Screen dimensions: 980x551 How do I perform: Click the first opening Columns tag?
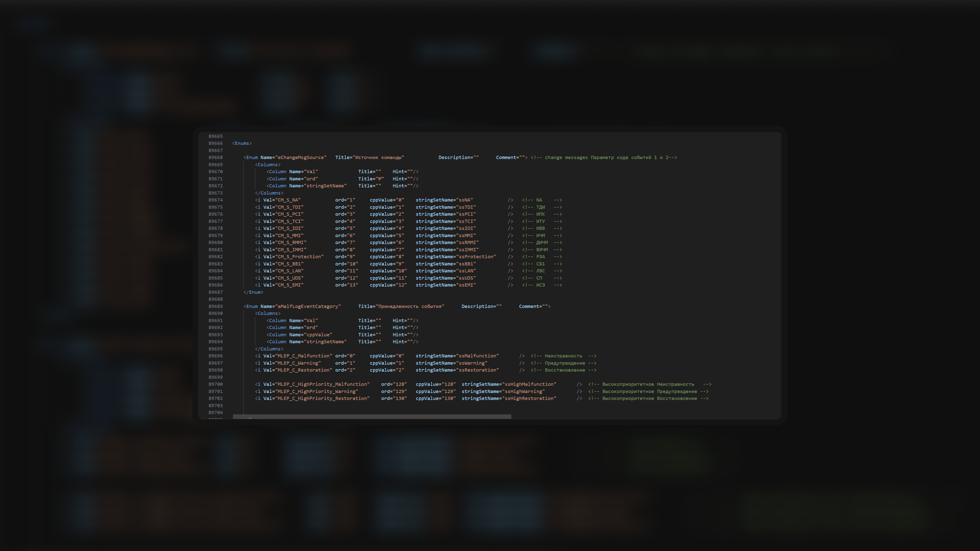(268, 165)
